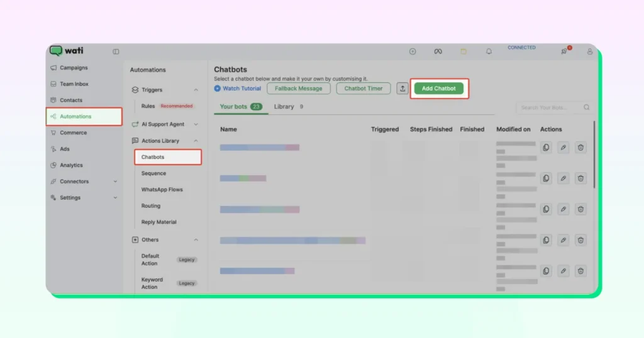The height and width of the screenshot is (338, 644).
Task: Expand the Settings menu
Action: click(115, 198)
